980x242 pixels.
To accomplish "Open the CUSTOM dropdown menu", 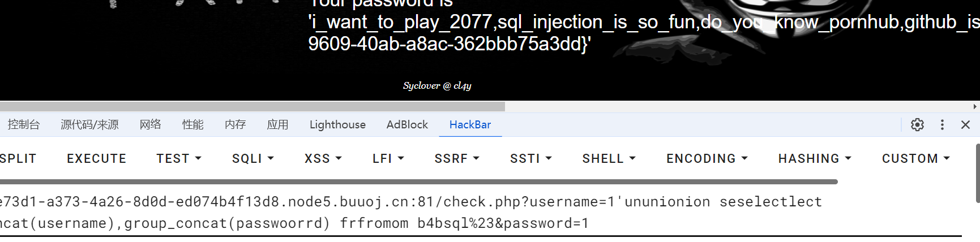I will [x=915, y=159].
